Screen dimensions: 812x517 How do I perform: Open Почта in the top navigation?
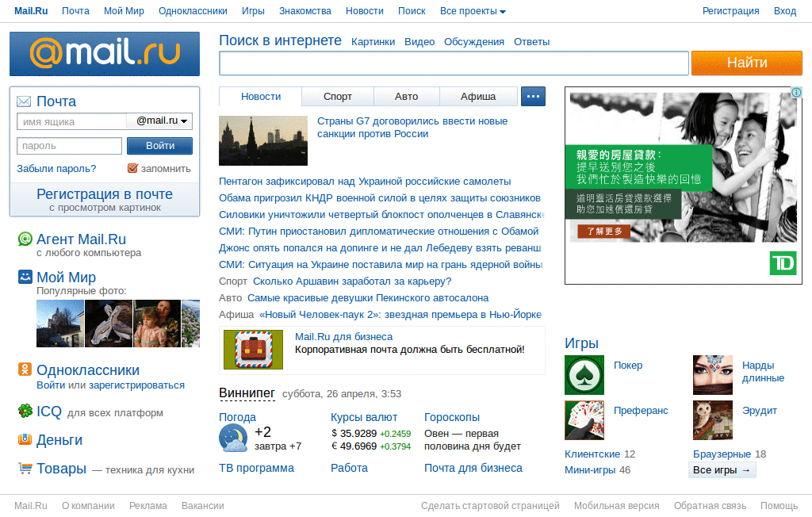(75, 11)
